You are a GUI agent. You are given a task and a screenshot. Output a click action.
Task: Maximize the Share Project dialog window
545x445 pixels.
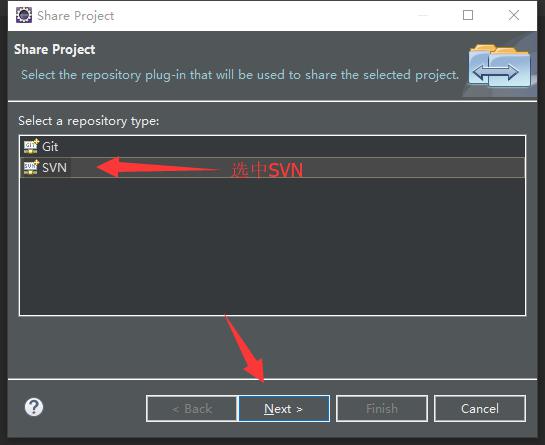[x=468, y=15]
